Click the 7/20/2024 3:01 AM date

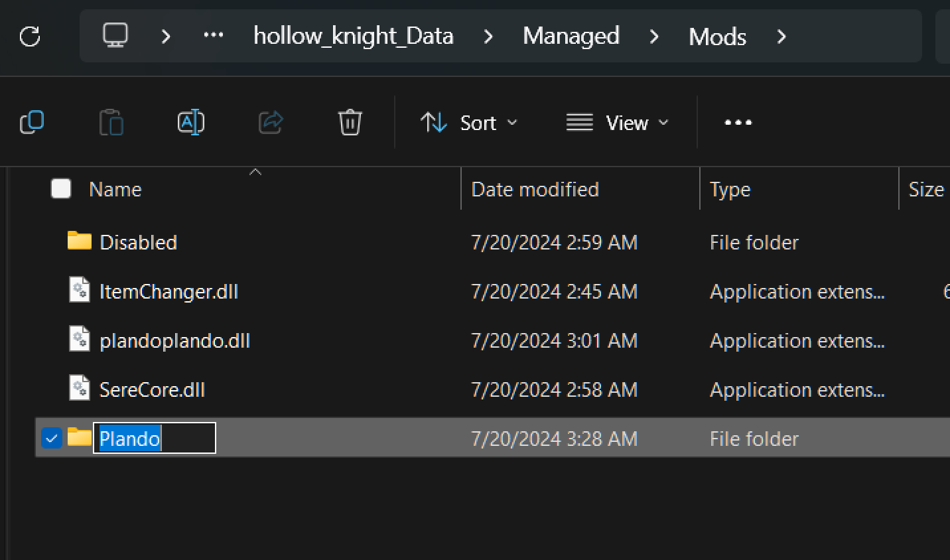[554, 340]
